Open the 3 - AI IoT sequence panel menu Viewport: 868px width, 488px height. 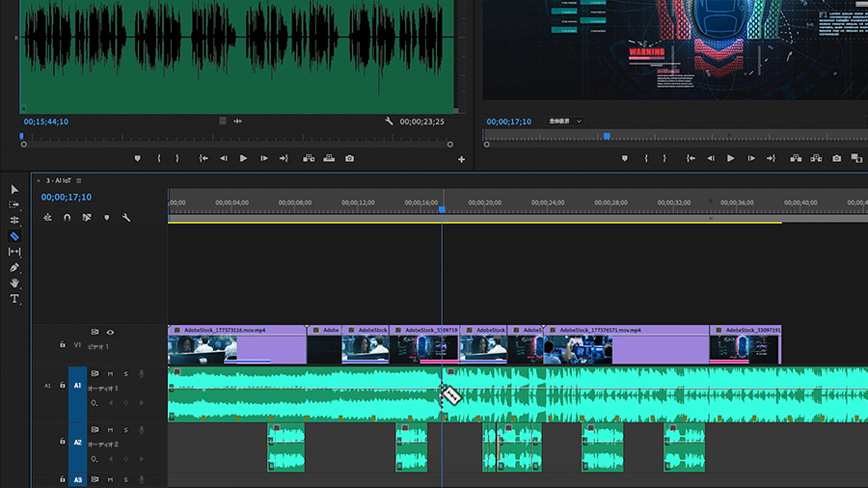79,180
